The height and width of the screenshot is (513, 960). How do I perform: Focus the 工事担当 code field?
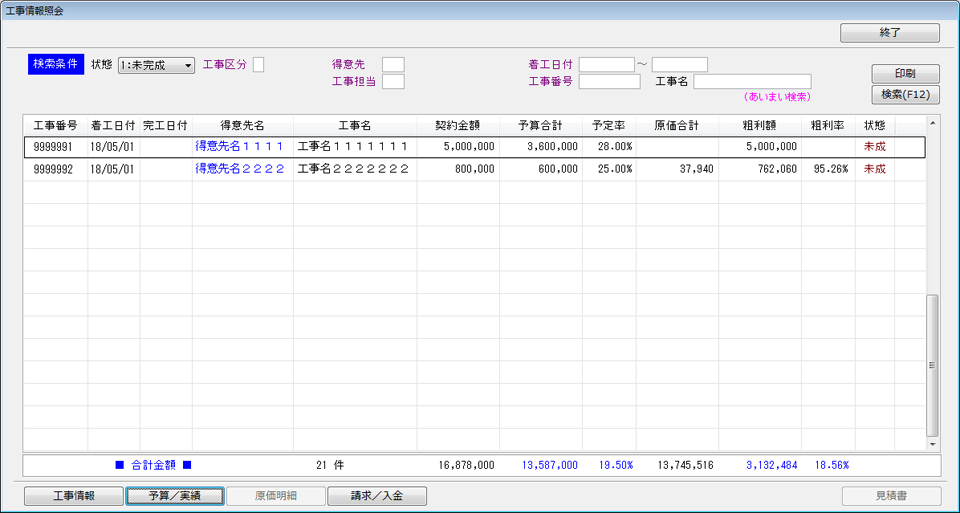pos(393,82)
